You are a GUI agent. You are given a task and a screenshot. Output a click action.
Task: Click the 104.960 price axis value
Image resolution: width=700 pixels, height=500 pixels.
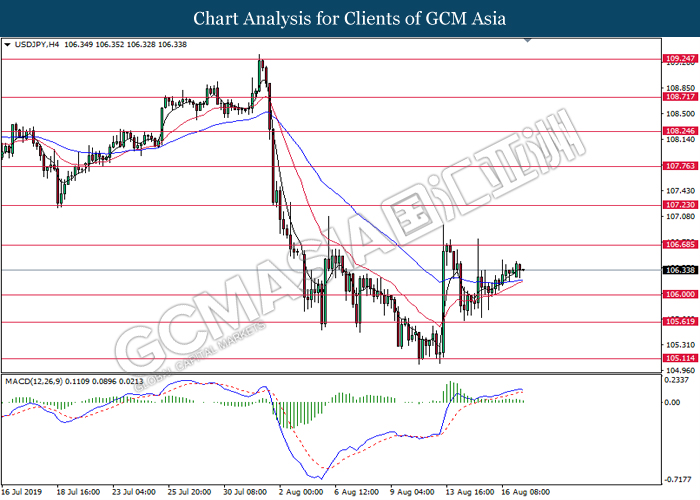coord(680,371)
